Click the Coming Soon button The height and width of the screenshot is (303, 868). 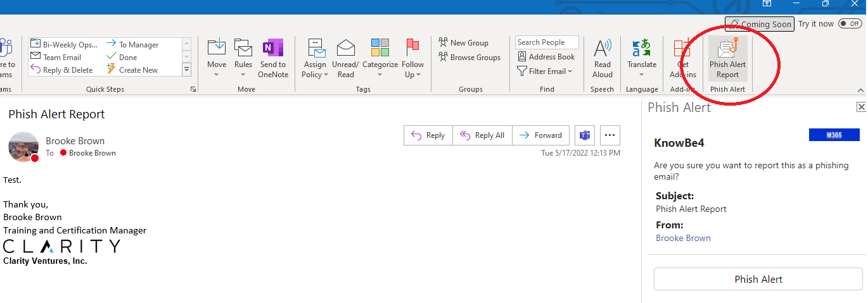(760, 24)
